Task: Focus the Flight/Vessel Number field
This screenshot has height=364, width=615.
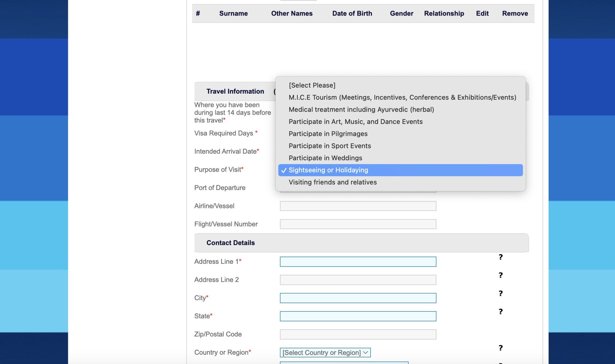Action: [x=358, y=224]
